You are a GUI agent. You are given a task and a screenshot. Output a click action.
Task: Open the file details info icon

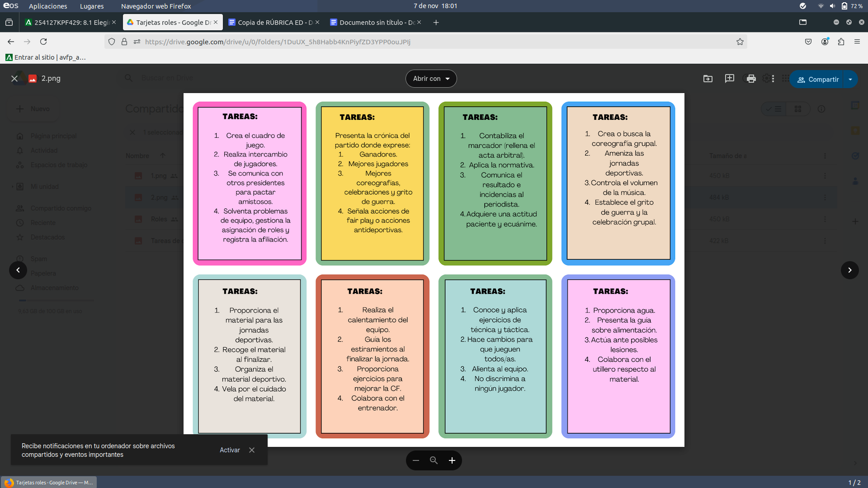tap(821, 109)
